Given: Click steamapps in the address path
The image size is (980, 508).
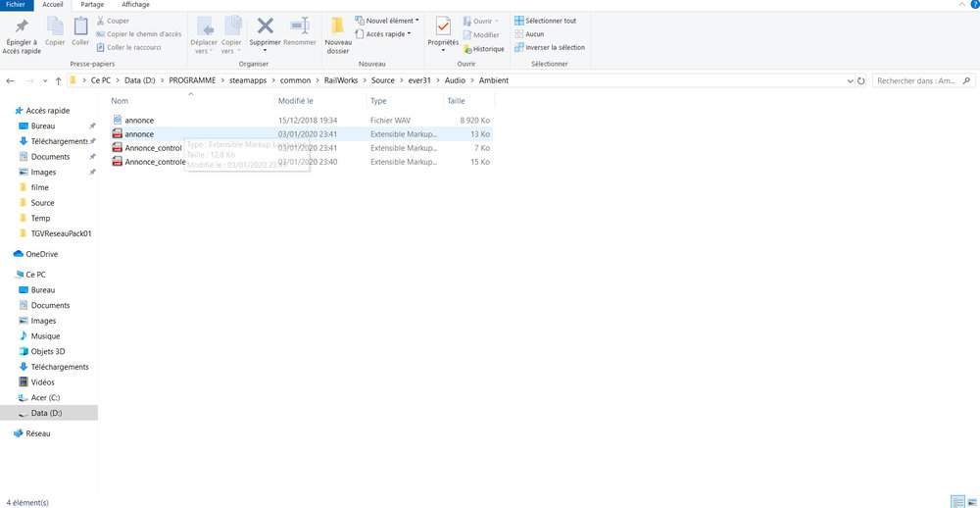Looking at the screenshot, I should 248,80.
